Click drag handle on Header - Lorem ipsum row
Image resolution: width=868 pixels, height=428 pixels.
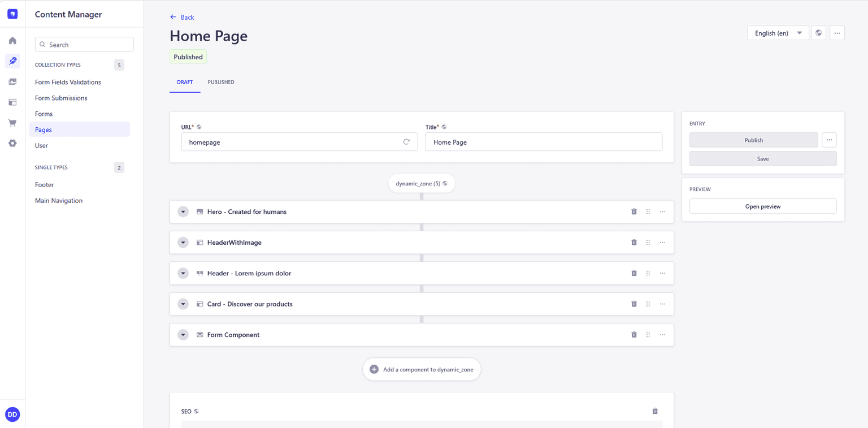pos(648,273)
